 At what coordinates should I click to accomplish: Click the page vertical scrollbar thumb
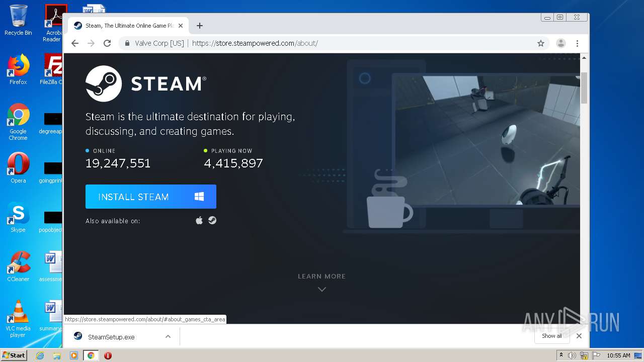coord(584,87)
